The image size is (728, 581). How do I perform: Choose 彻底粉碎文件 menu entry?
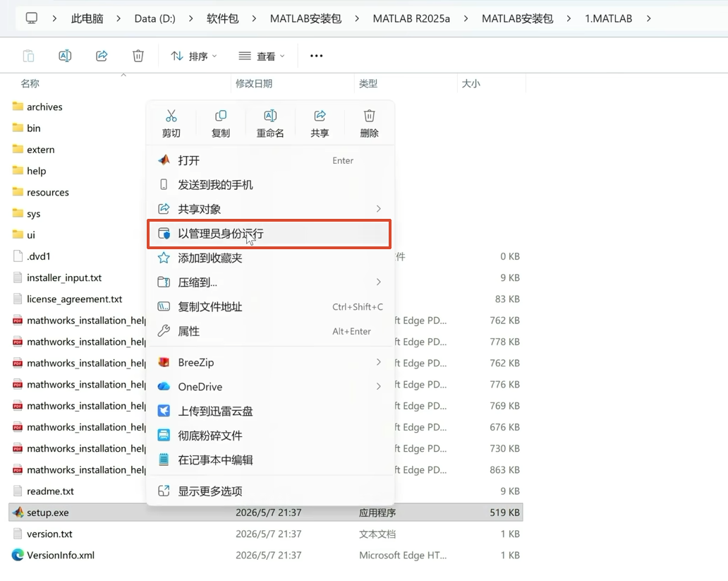[x=270, y=435]
